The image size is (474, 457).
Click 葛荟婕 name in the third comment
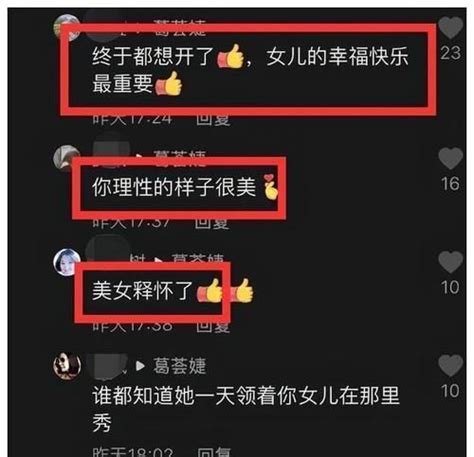click(x=198, y=259)
